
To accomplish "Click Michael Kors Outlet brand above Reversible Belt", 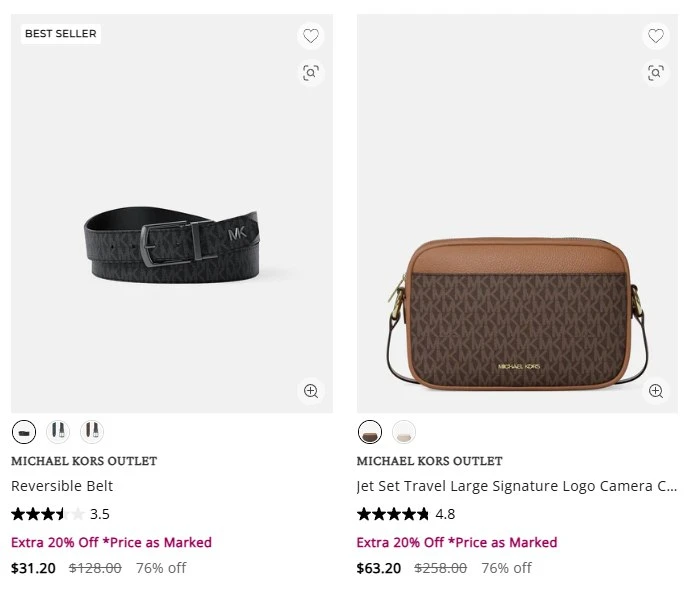I will pos(84,461).
